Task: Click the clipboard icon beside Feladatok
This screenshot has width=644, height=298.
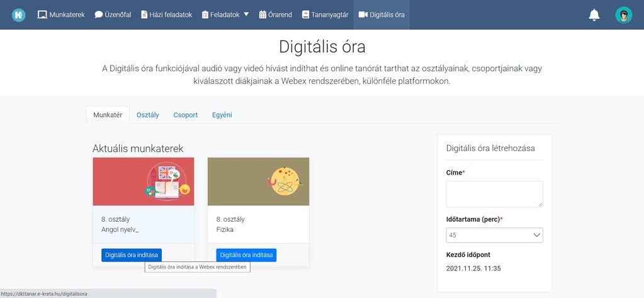Action: (x=205, y=14)
